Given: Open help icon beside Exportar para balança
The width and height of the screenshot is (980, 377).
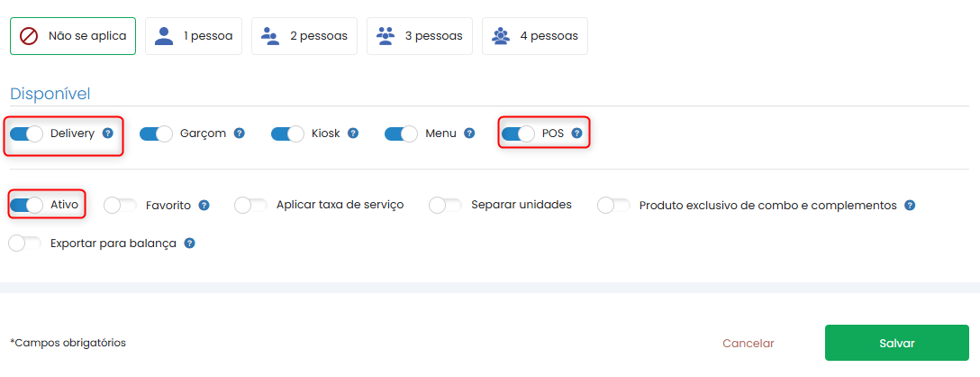Looking at the screenshot, I should tap(189, 243).
